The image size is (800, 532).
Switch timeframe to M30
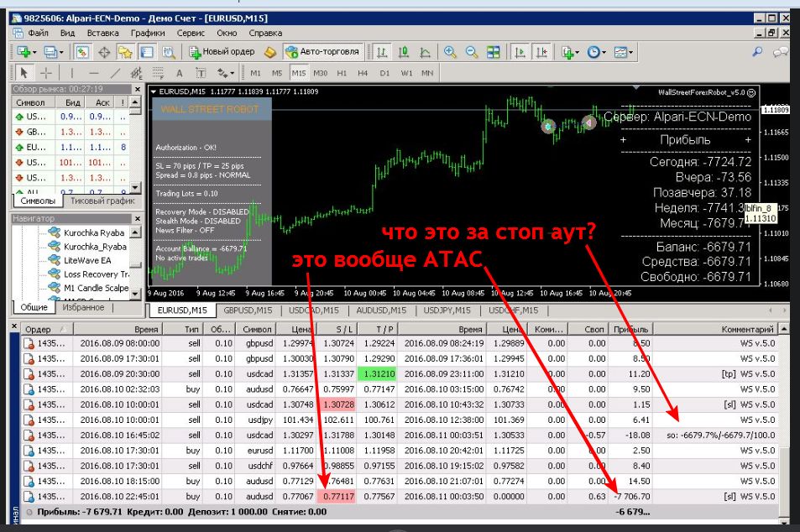tap(320, 73)
